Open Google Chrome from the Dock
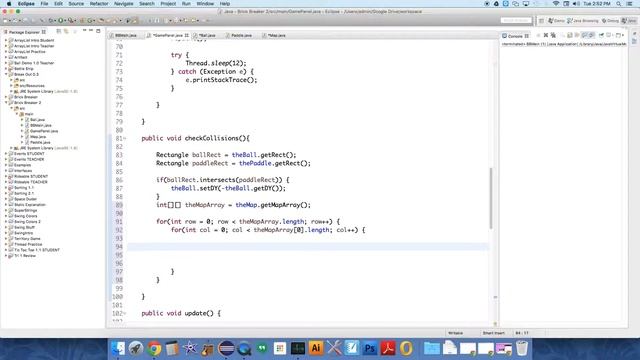The height and width of the screenshot is (360, 640). 154,349
